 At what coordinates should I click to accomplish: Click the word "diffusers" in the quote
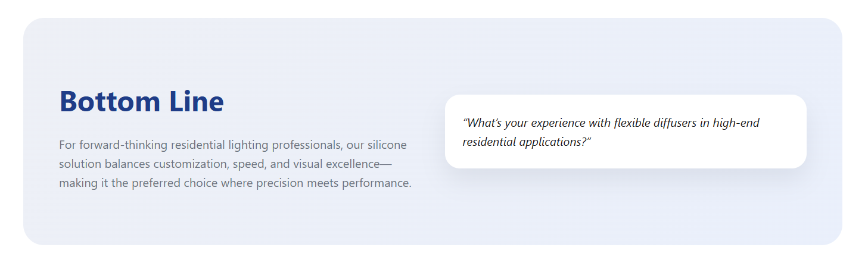coord(674,123)
